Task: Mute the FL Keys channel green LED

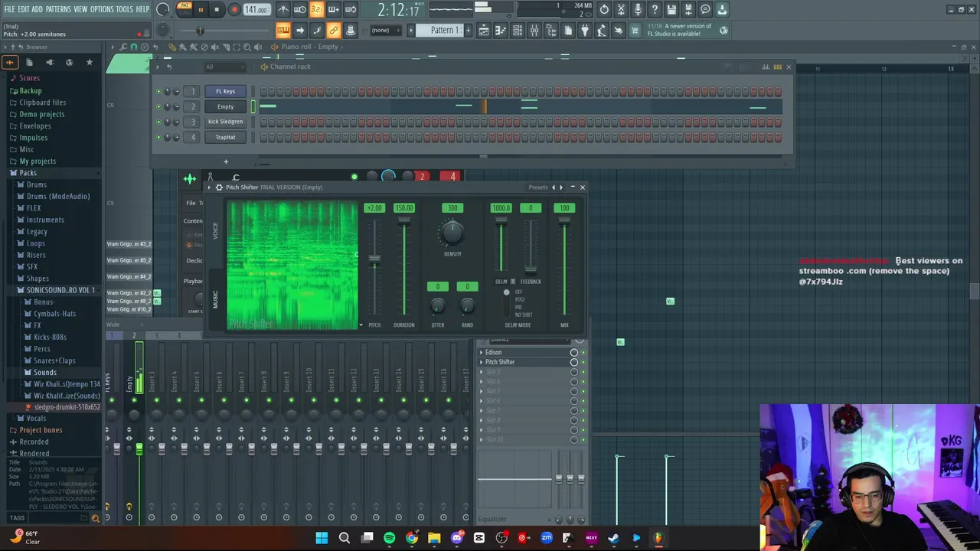Action: coord(158,92)
